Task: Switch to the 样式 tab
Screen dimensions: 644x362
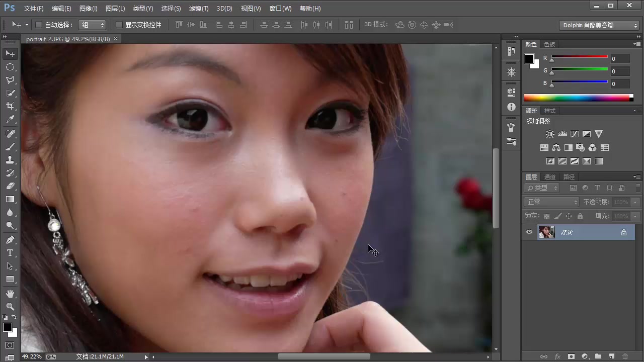Action: pyautogui.click(x=550, y=111)
